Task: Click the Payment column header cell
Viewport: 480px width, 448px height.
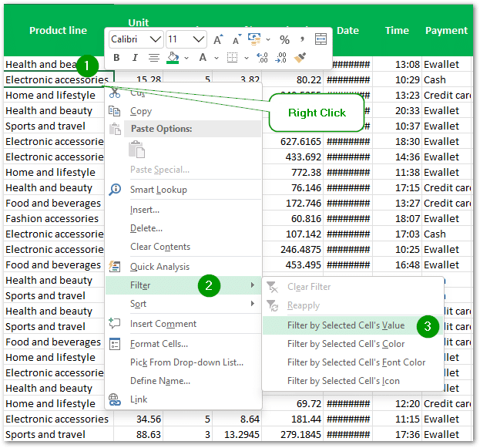Action: click(x=445, y=31)
